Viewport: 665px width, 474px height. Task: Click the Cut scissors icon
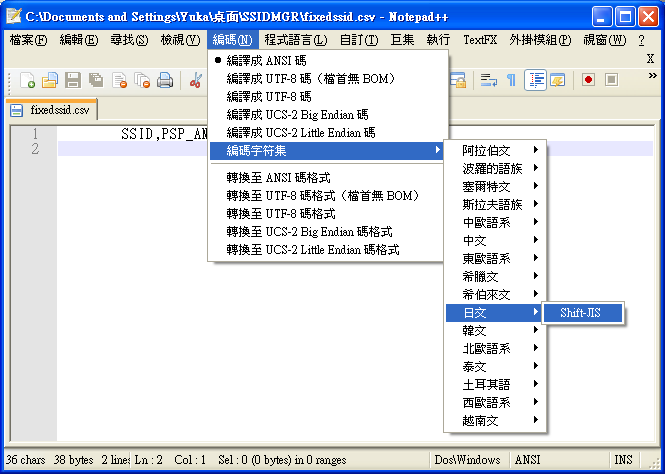pos(195,80)
